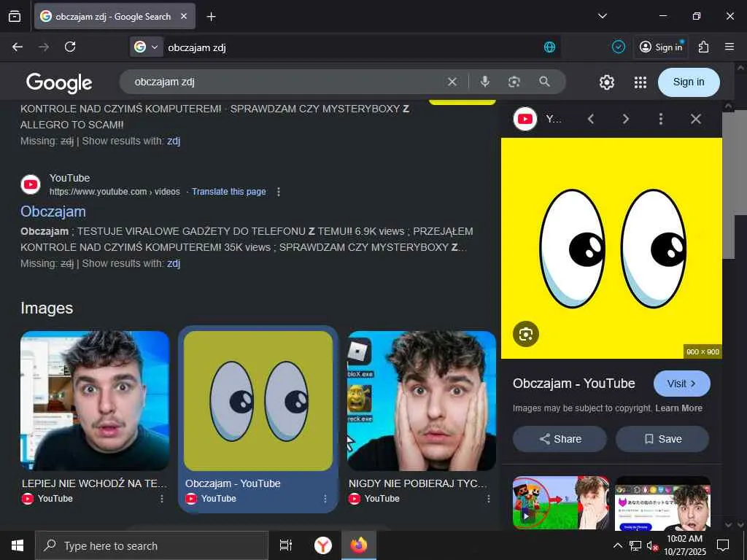The height and width of the screenshot is (560, 747).
Task: Start voice search with microphone icon
Action: [x=485, y=82]
